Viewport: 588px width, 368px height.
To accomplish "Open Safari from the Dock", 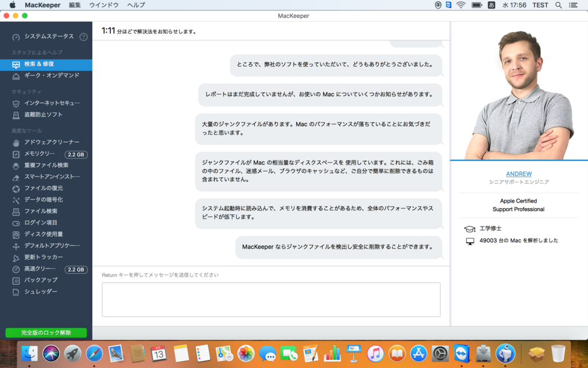I will click(94, 354).
